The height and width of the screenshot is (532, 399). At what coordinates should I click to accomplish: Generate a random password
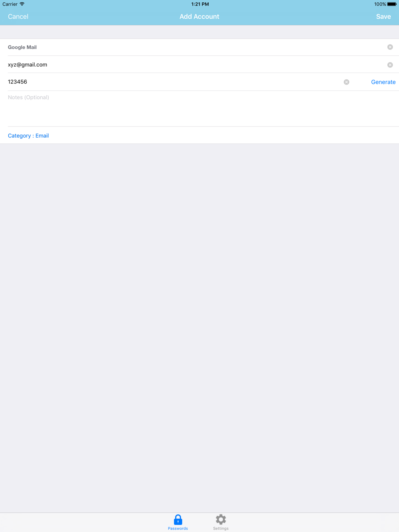tap(383, 82)
